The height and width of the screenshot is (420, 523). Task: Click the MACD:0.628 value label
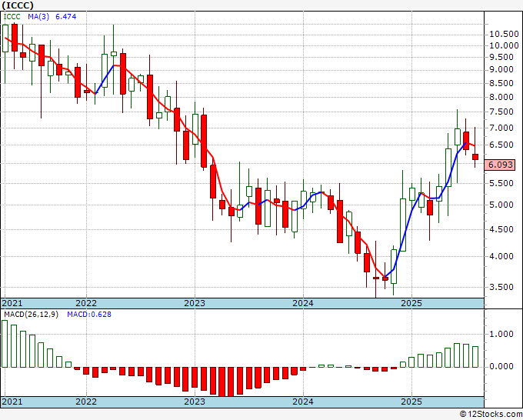[89, 315]
